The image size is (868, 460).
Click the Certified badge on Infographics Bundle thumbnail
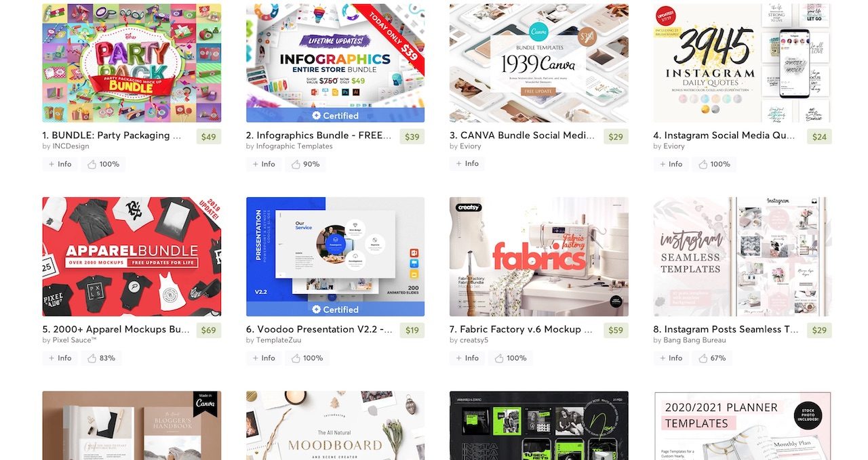(x=335, y=115)
